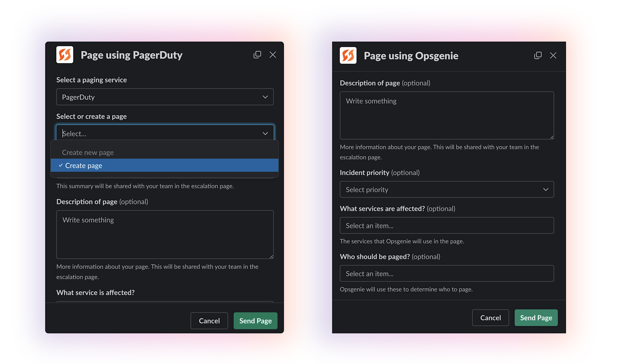Screen dimensions: 617x364
Task: Click the chevron of Select or create page
Action: pyautogui.click(x=265, y=133)
